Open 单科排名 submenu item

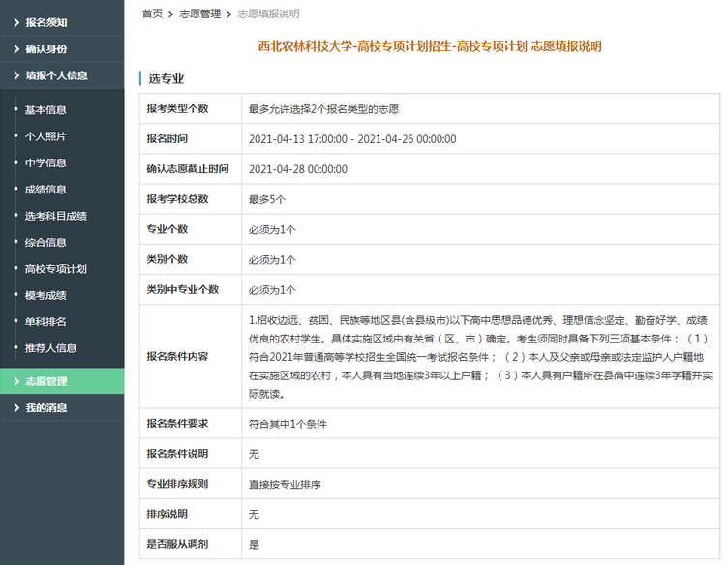(x=45, y=321)
